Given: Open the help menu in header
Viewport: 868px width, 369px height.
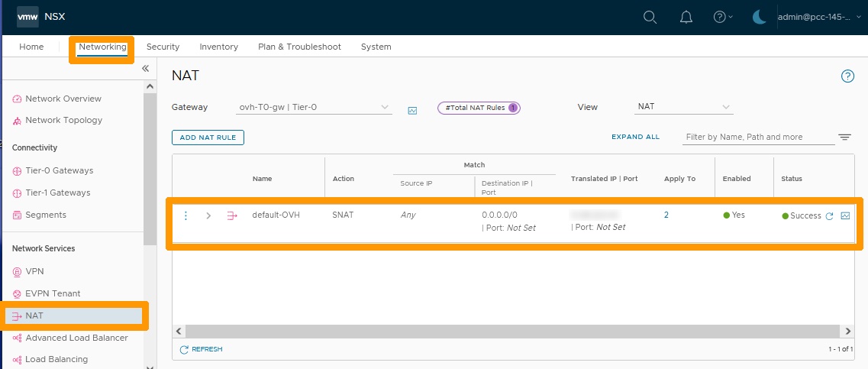Looking at the screenshot, I should pyautogui.click(x=723, y=17).
